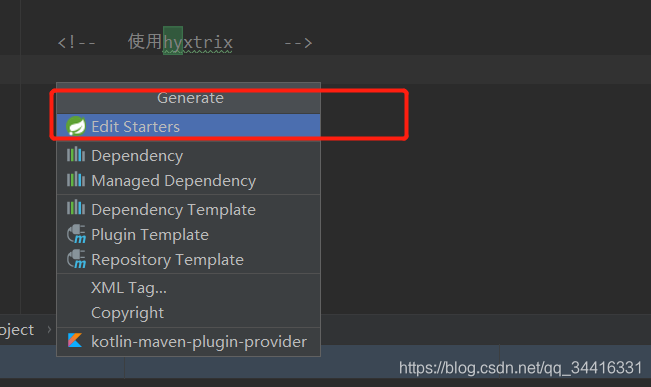Click the highlighted hyxtrix word in the comment

pos(198,42)
